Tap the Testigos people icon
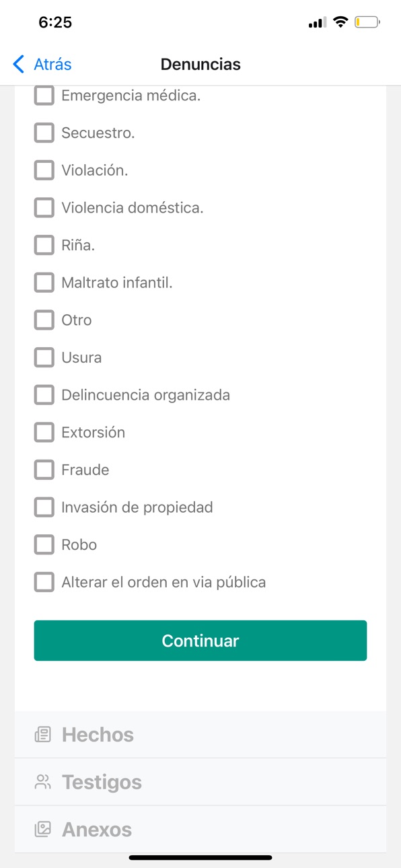Viewport: 401px width, 868px height. (x=43, y=782)
